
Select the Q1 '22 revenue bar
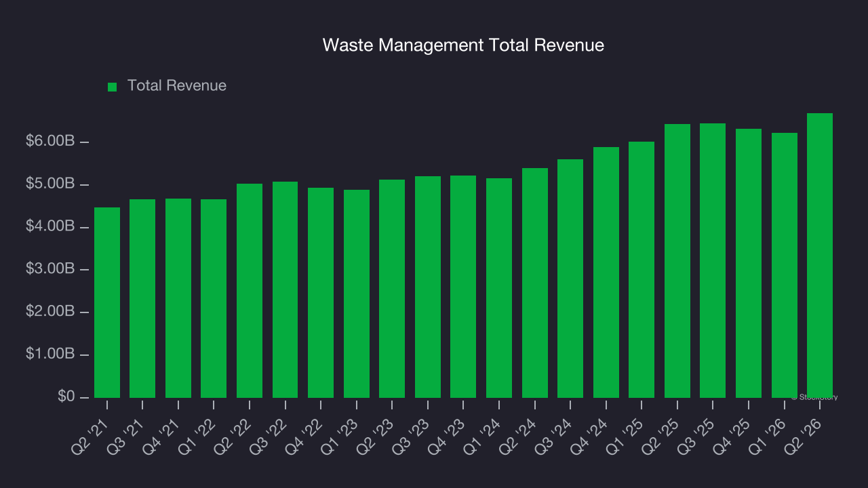coord(214,298)
